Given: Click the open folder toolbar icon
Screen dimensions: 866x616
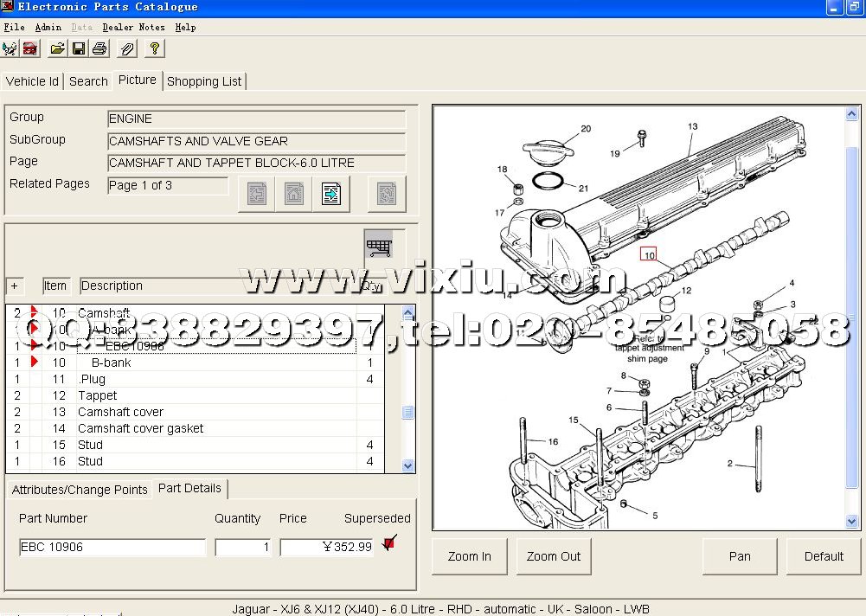Looking at the screenshot, I should coord(57,48).
